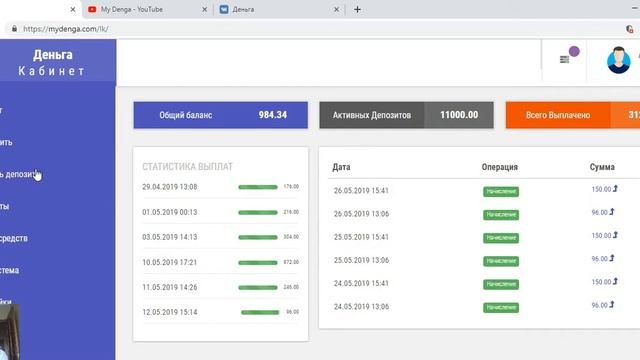640x360 pixels.
Task: Click the Общий баланс 984.34 card
Action: pyautogui.click(x=220, y=115)
